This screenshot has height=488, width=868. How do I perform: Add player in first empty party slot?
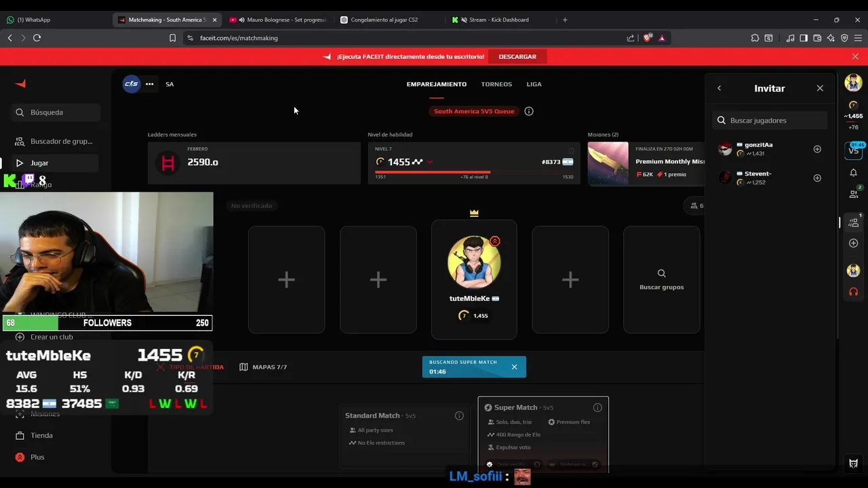coord(286,279)
